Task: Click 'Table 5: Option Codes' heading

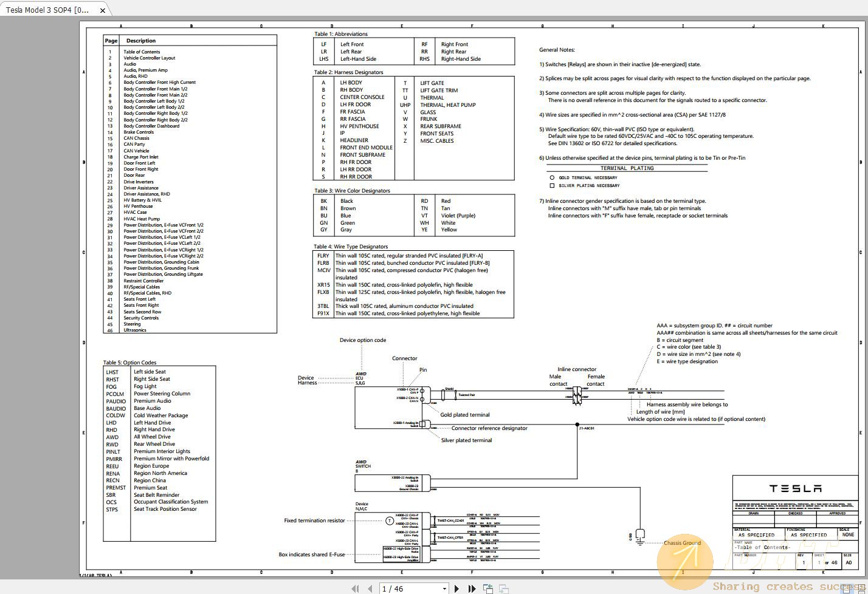Action: pyautogui.click(x=129, y=363)
